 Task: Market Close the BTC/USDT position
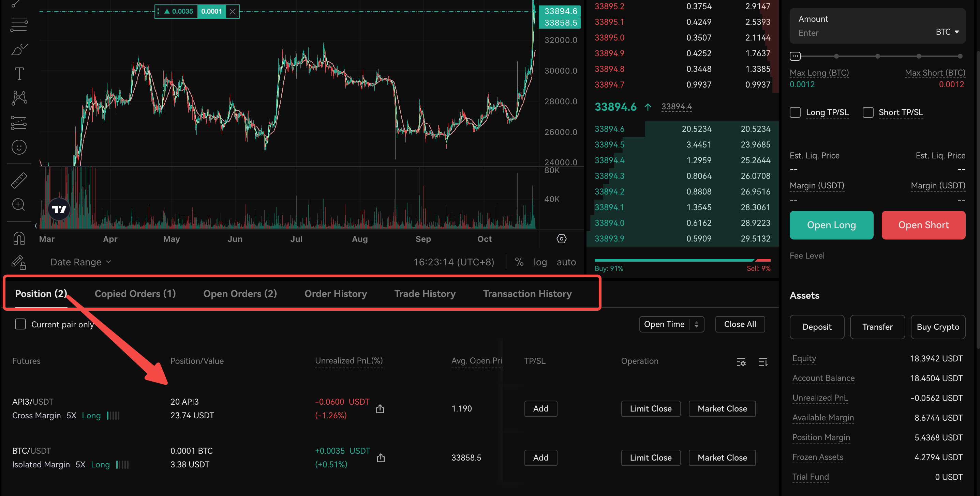[x=722, y=458]
